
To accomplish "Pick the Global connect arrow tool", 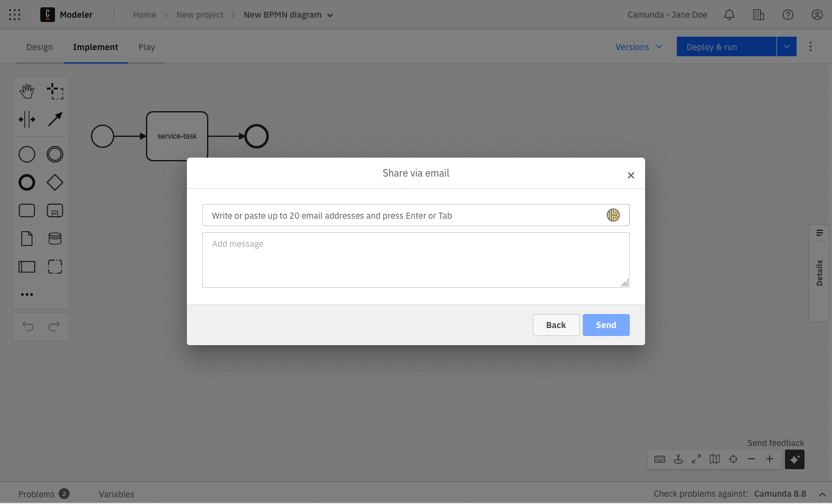I will (x=55, y=119).
